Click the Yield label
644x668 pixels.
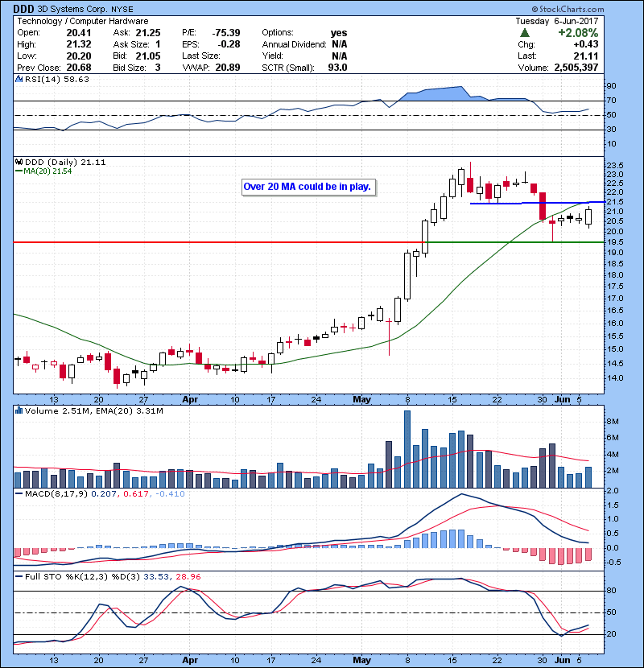[x=272, y=56]
